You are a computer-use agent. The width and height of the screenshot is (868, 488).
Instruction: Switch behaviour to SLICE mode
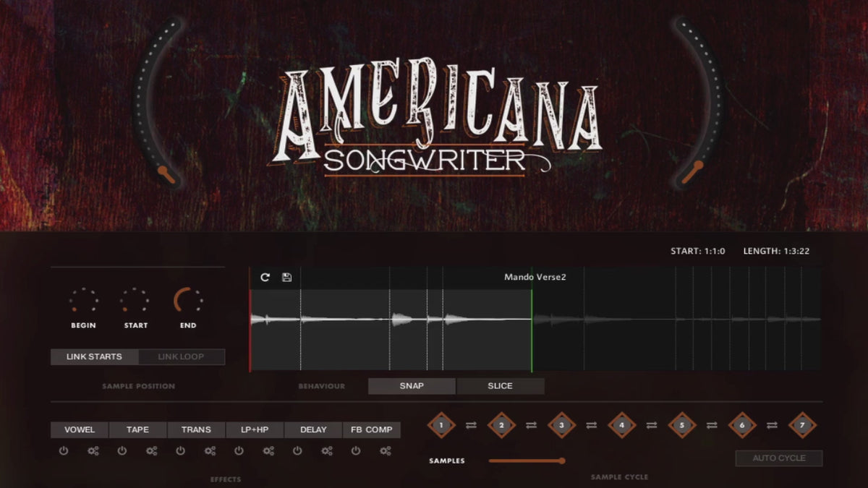pyautogui.click(x=500, y=386)
